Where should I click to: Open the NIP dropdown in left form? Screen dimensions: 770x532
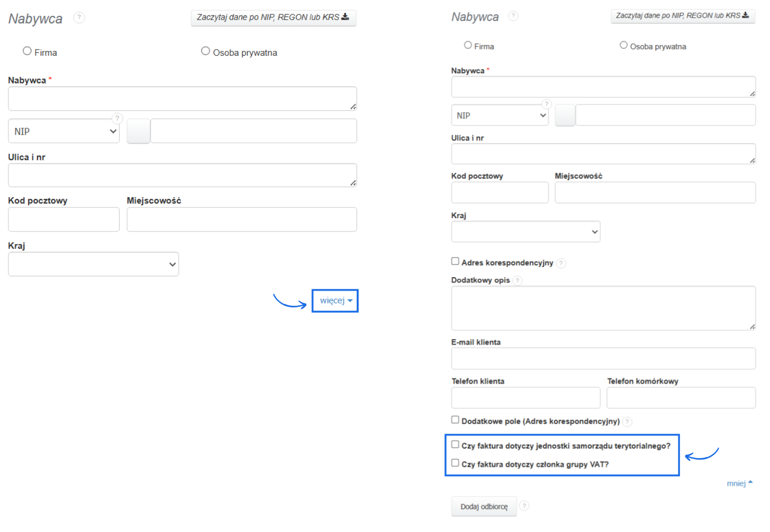tap(64, 132)
